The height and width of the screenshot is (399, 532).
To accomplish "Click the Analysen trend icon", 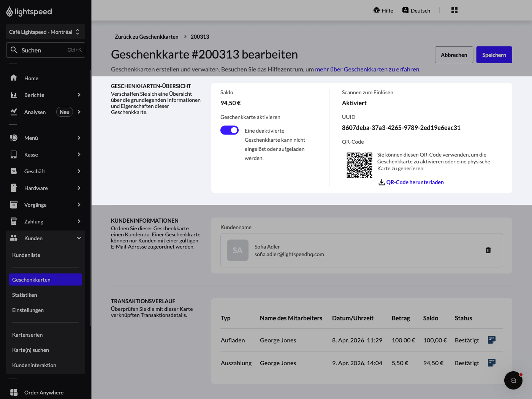I will 14,112.
